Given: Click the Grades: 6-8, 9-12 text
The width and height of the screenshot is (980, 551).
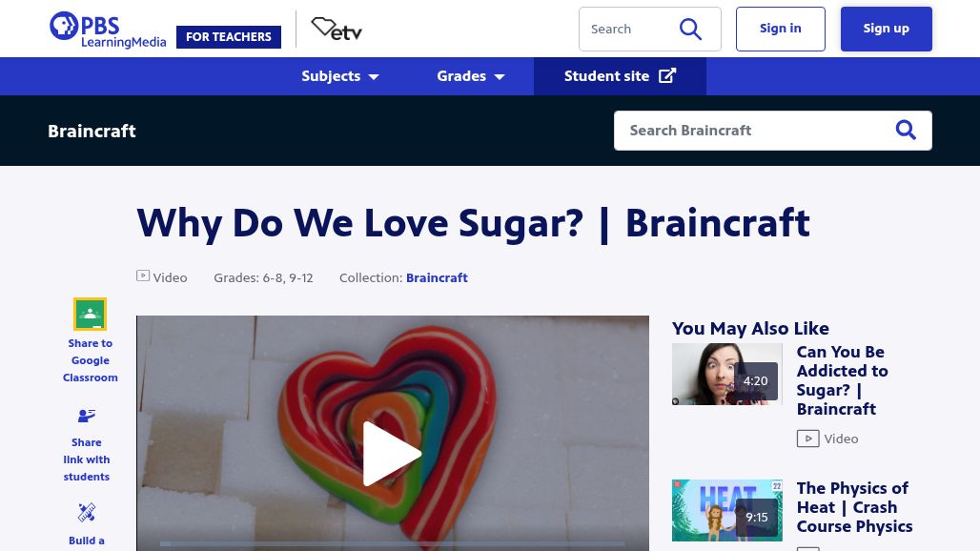Looking at the screenshot, I should [x=263, y=278].
